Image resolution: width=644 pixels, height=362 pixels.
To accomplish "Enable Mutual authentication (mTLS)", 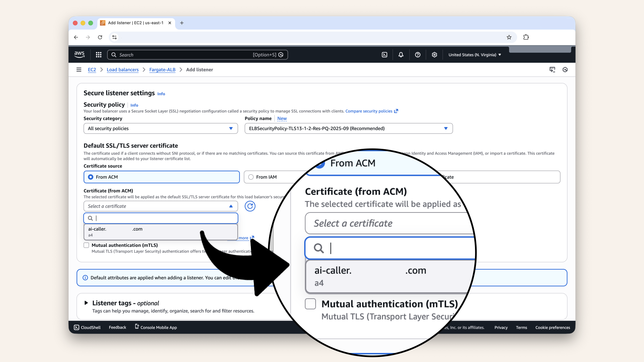I will point(86,245).
